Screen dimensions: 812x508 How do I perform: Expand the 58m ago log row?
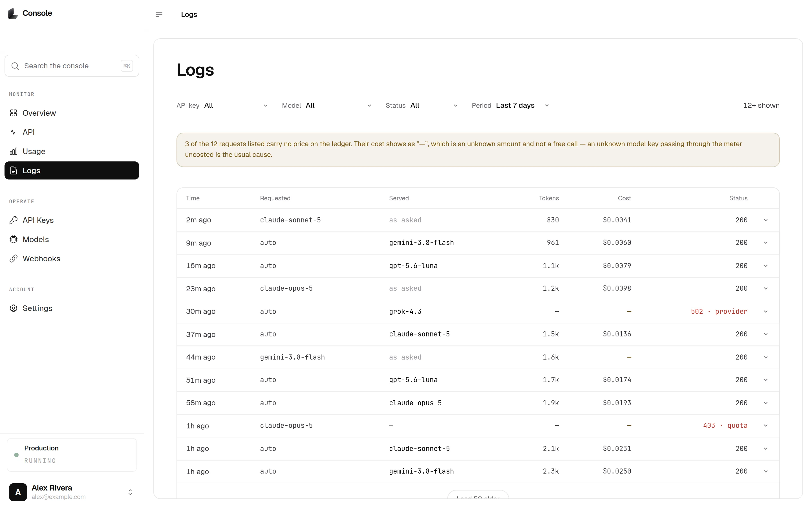tap(766, 403)
